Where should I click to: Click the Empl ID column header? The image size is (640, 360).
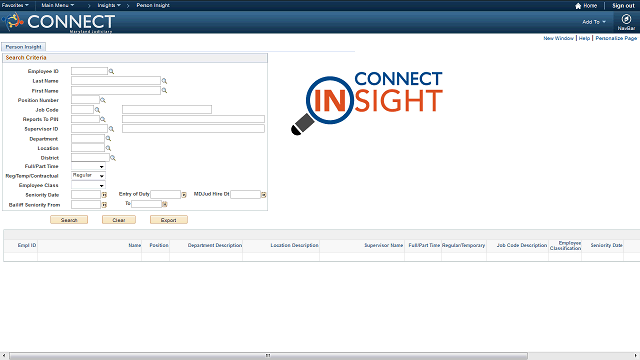tap(27, 245)
